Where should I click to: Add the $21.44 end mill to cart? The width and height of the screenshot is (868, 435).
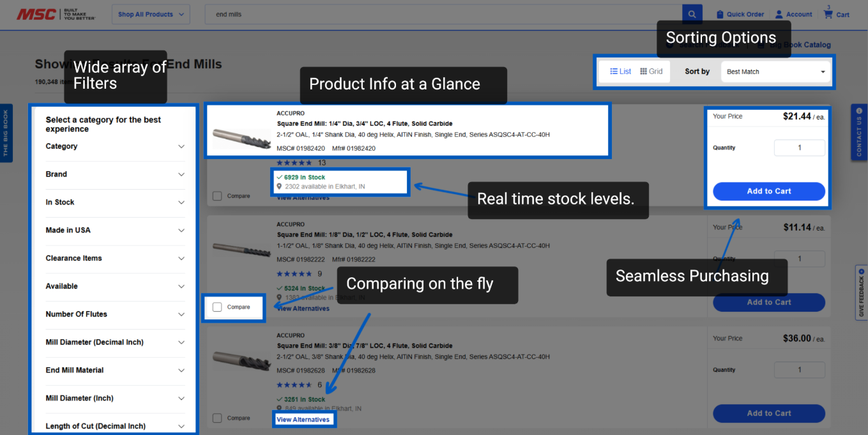coord(769,191)
